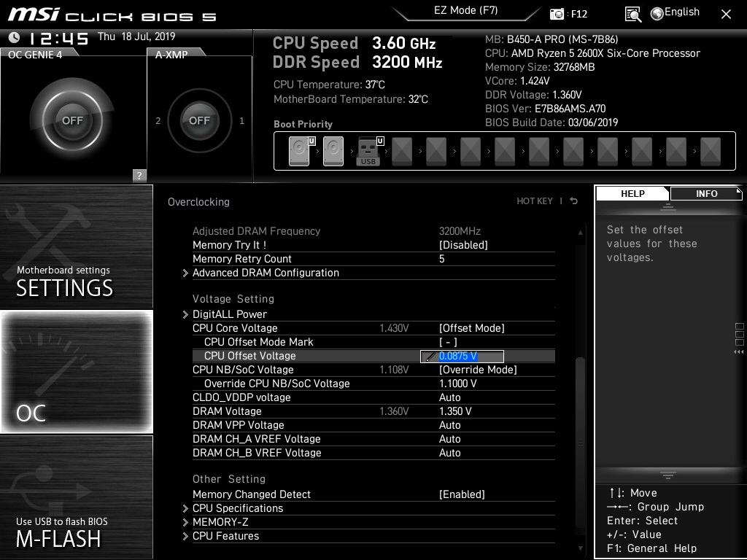Screen dimensions: 747x560
Task: Click the pencil edit icon beside offset voltage
Action: [430, 356]
